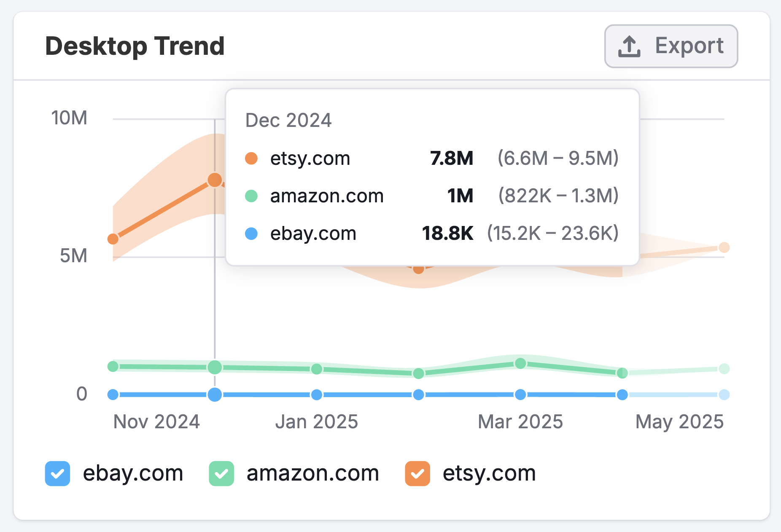781x532 pixels.
Task: Select ebay.com data point for May 2025
Action: coord(724,395)
